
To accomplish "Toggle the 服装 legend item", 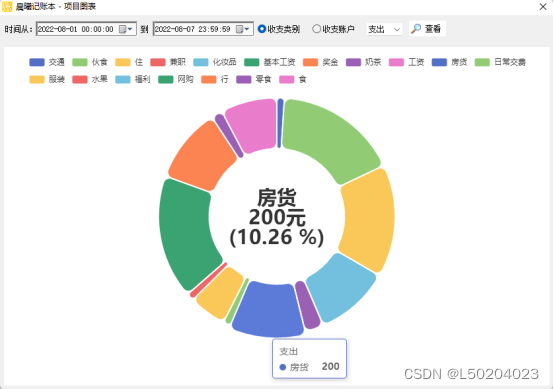I will pyautogui.click(x=47, y=79).
